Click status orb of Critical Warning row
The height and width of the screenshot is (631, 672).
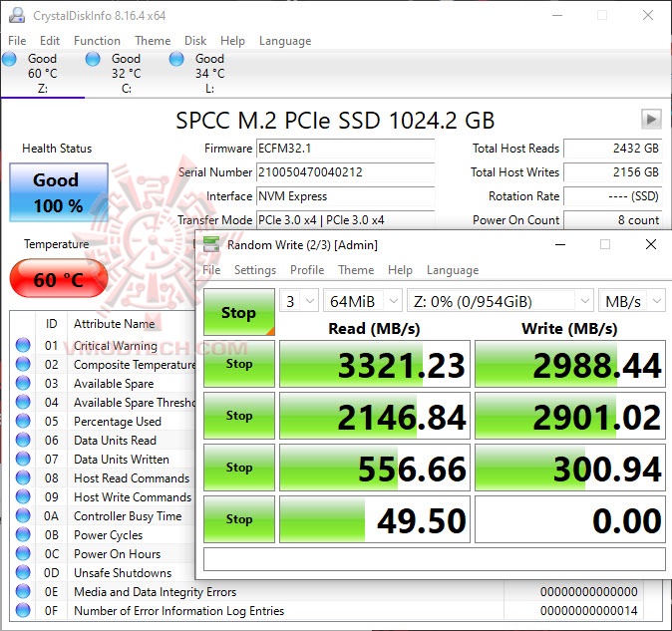click(23, 345)
